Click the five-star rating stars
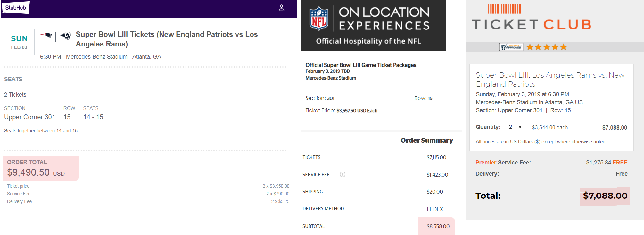This screenshot has width=644, height=235. pyautogui.click(x=547, y=47)
